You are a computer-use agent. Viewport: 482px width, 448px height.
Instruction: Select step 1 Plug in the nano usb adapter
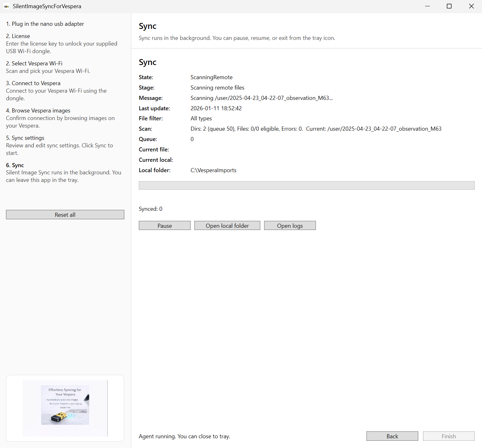45,24
